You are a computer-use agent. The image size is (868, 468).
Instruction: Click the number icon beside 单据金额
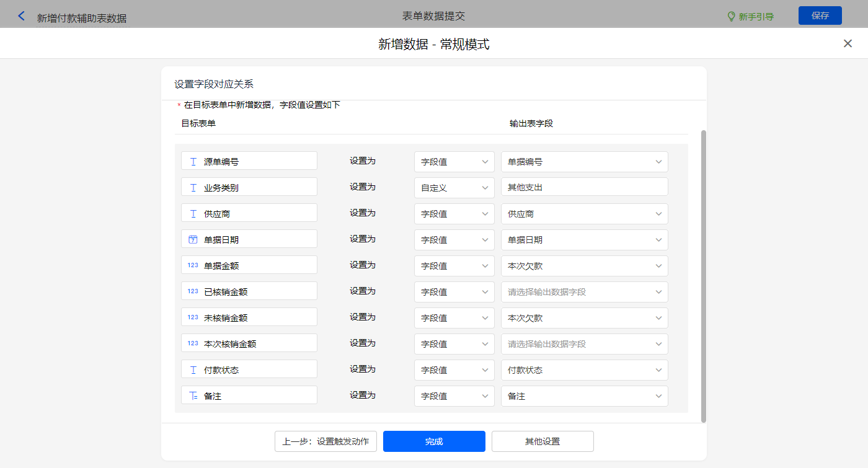click(x=193, y=265)
